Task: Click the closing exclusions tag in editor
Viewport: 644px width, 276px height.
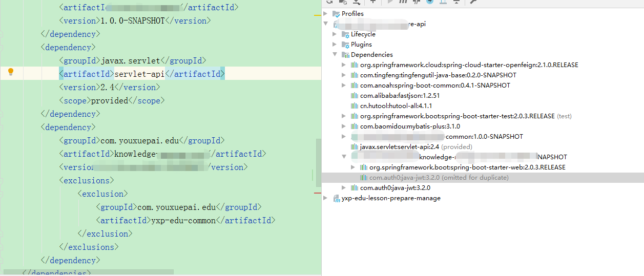Action: point(89,247)
